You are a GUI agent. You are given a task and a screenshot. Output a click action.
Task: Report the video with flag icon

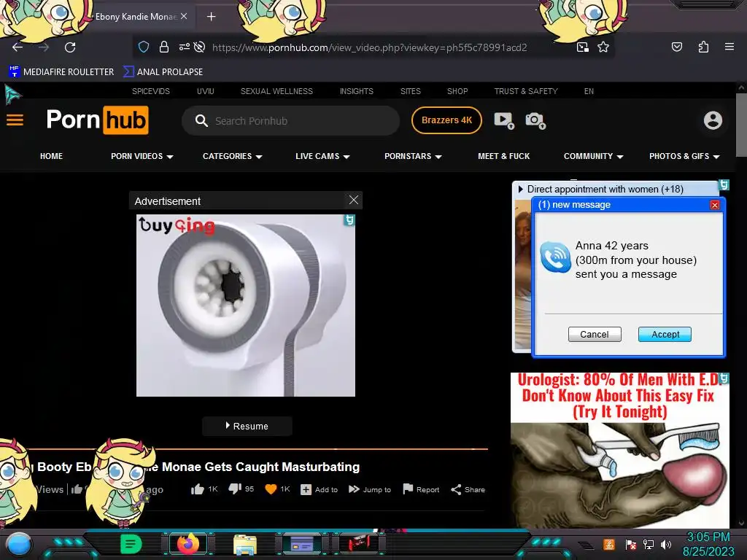click(421, 489)
